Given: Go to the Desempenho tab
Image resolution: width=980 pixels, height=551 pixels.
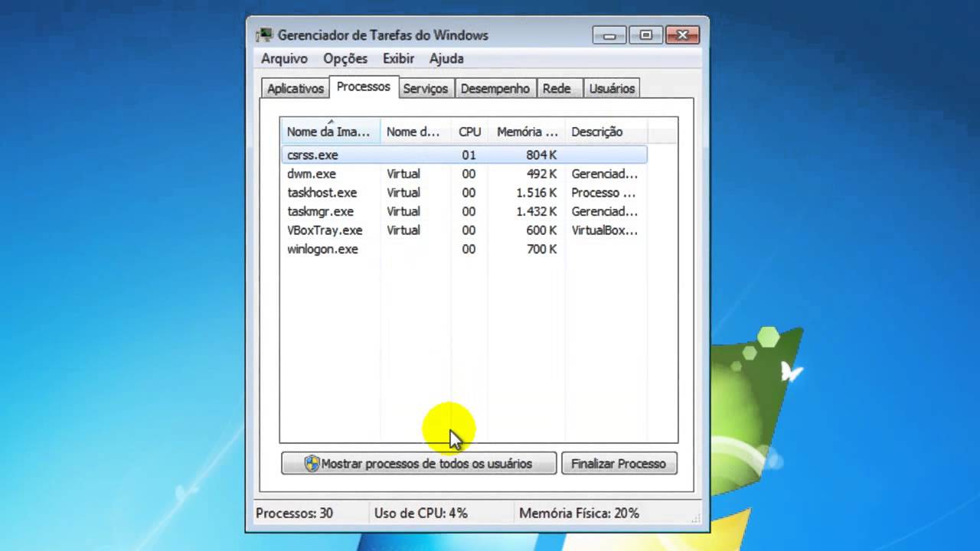Looking at the screenshot, I should coord(495,89).
